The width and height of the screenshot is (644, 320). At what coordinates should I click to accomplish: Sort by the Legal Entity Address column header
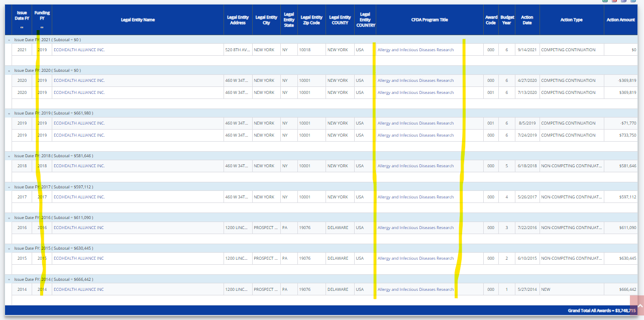pos(238,20)
